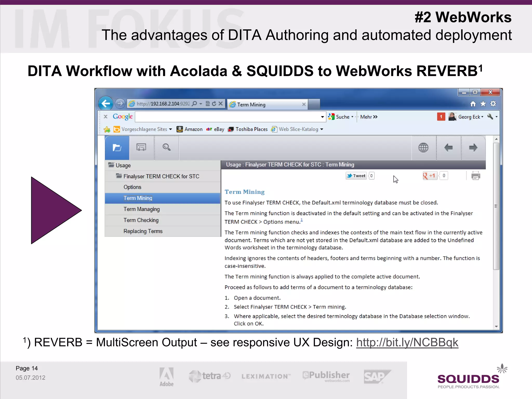Stop loading with the address bar X icon
The height and width of the screenshot is (399, 532).
coord(221,104)
